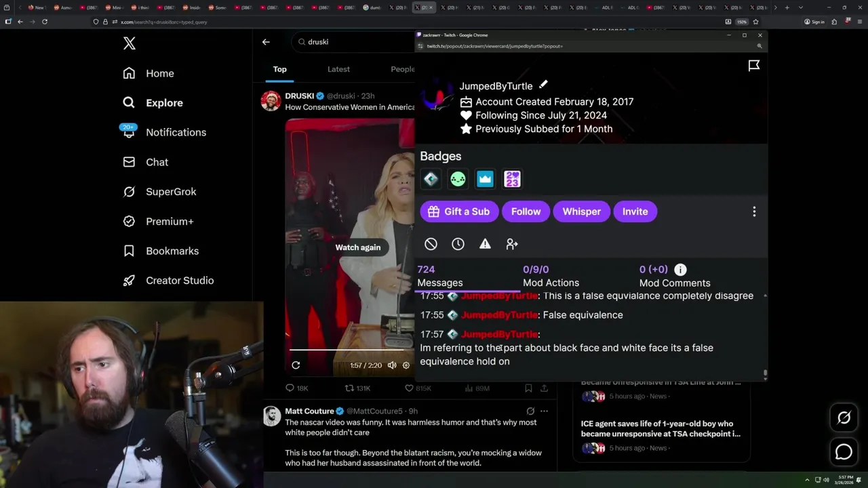Image resolution: width=868 pixels, height=488 pixels.
Task: Timeout the user with the clock icon
Action: [458, 244]
